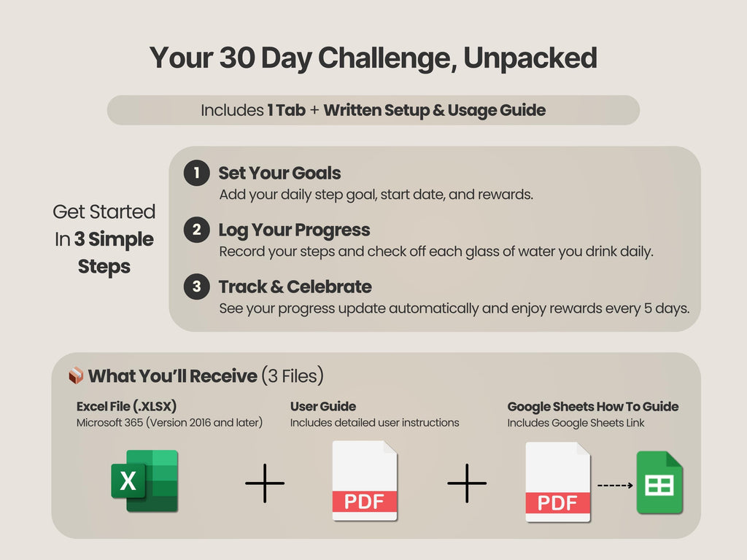The height and width of the screenshot is (560, 747).
Task: Click the Track & Celebrate heading
Action: (295, 287)
